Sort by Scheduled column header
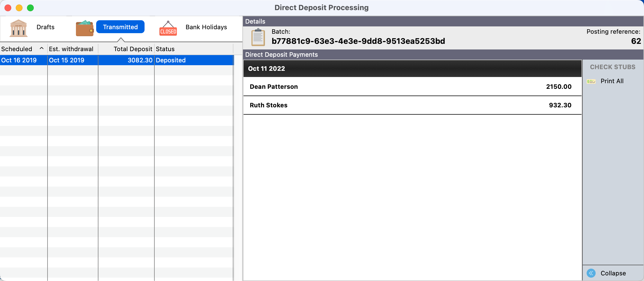The image size is (644, 281). 17,49
